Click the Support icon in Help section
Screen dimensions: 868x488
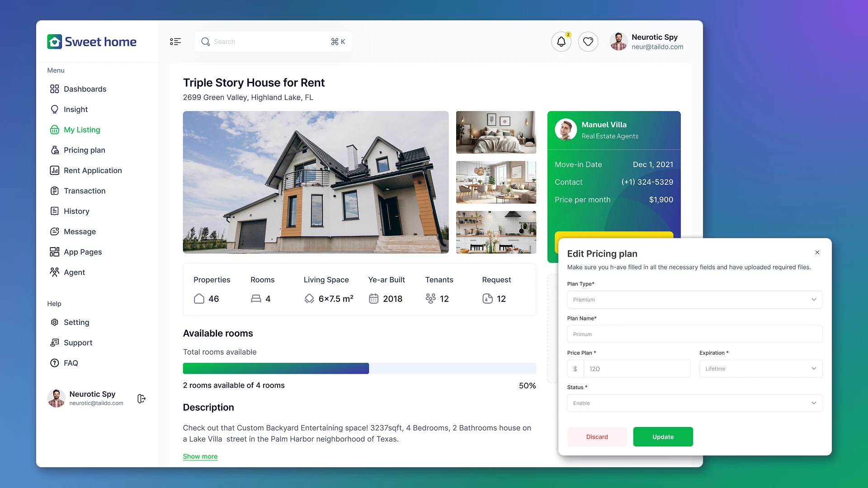(x=54, y=343)
